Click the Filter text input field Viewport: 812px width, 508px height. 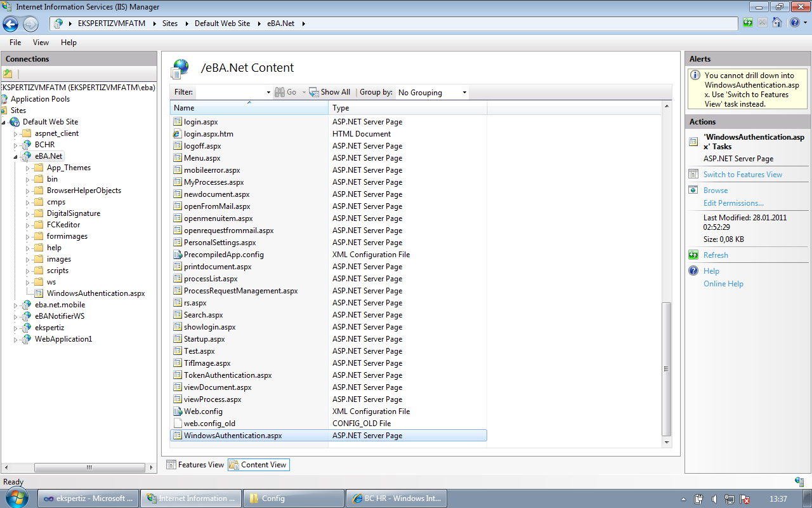(x=230, y=93)
